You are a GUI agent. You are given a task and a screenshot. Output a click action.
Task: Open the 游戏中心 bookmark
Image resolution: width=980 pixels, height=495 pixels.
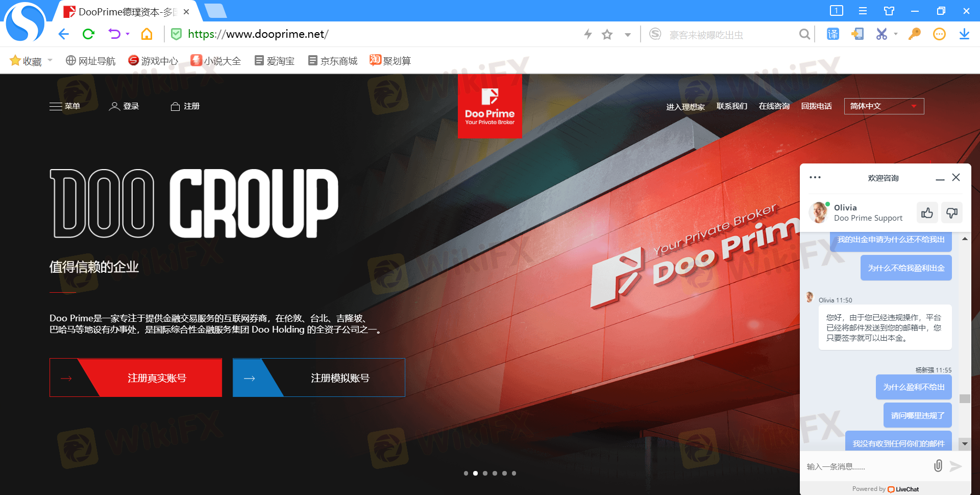pyautogui.click(x=153, y=61)
